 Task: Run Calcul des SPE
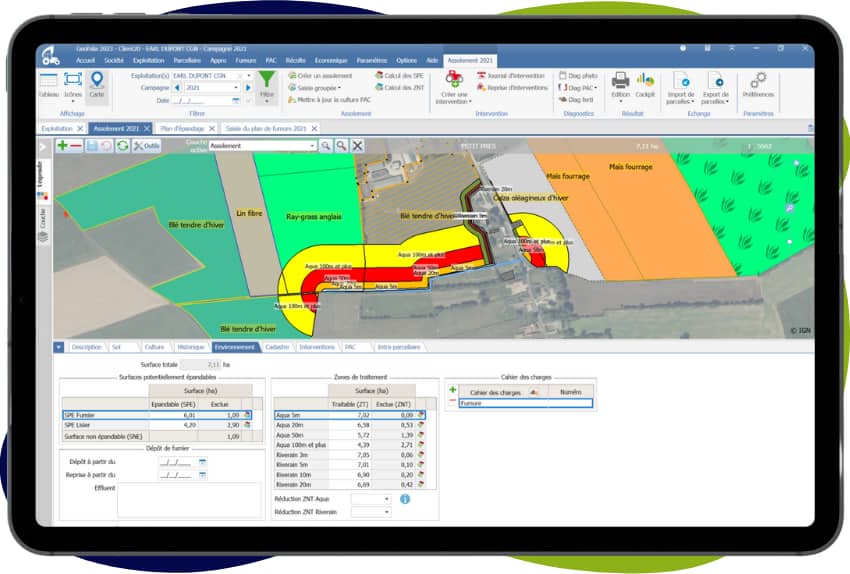click(399, 76)
